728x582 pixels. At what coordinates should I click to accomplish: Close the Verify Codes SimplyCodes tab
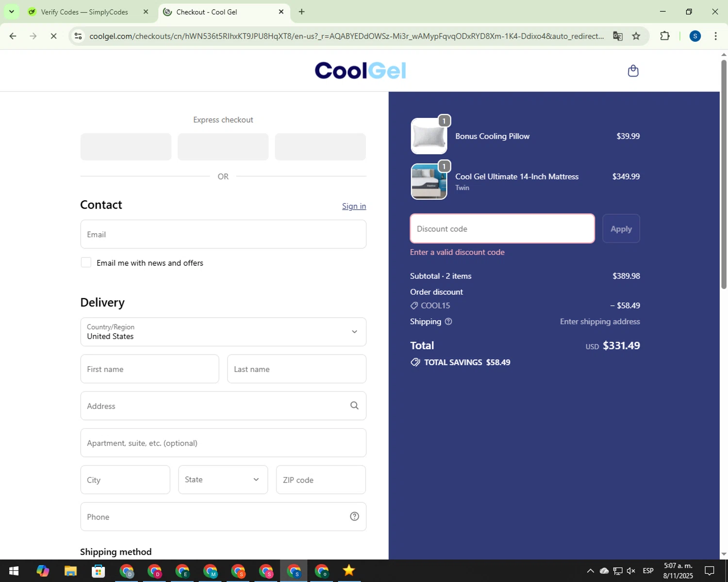(x=146, y=12)
